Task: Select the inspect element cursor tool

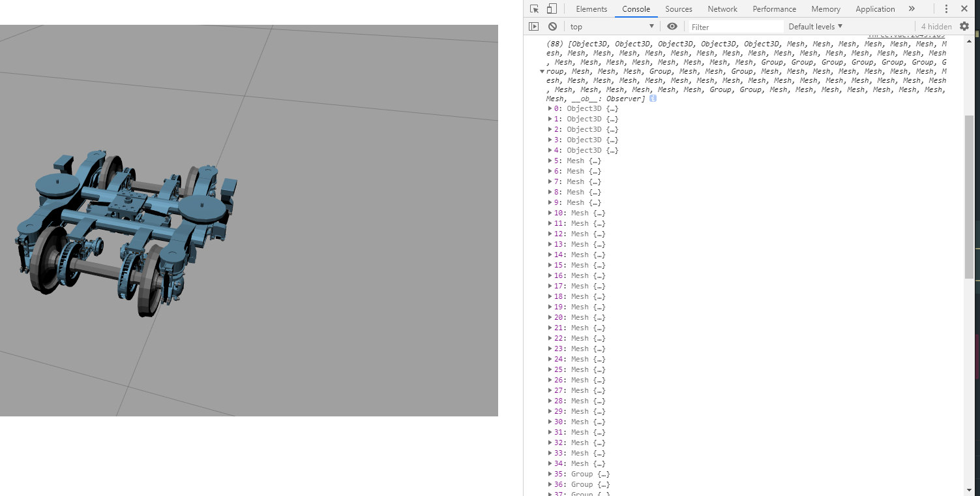Action: (533, 8)
